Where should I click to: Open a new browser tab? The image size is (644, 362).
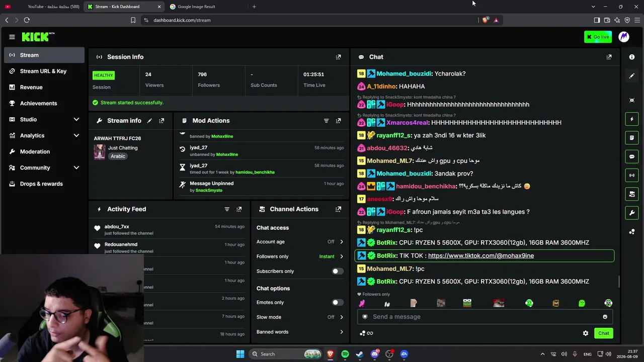coord(254,7)
